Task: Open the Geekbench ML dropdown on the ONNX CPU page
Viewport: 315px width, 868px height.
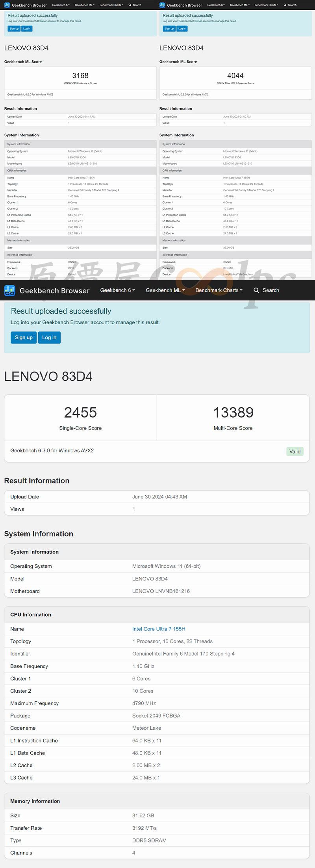Action: pos(85,5)
